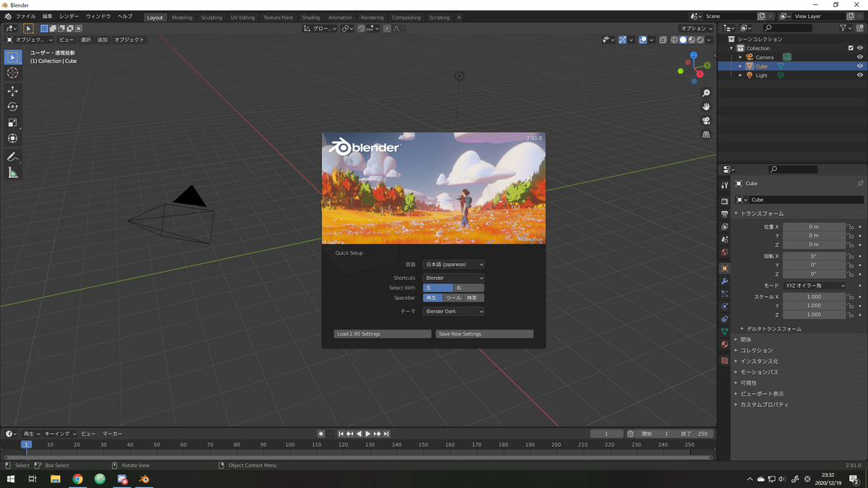Viewport: 868px width, 488px height.
Task: Click the 終了 250 end frame field
Action: pos(695,434)
